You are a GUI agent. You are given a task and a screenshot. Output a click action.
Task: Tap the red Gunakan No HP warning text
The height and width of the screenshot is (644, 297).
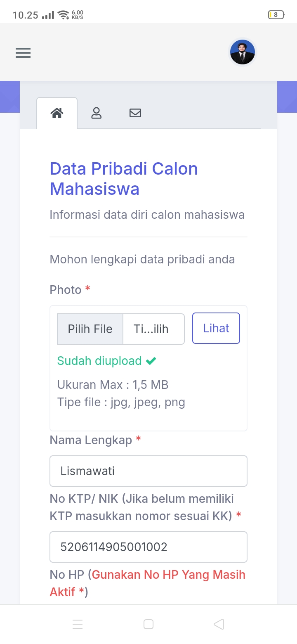(168, 575)
